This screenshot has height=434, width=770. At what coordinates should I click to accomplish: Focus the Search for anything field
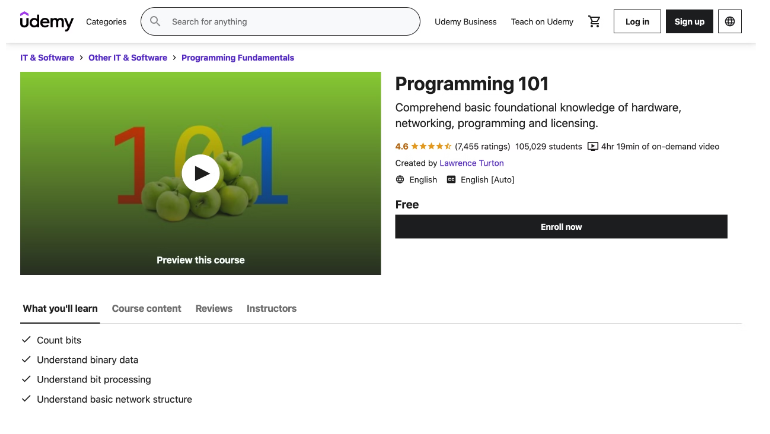click(x=280, y=21)
